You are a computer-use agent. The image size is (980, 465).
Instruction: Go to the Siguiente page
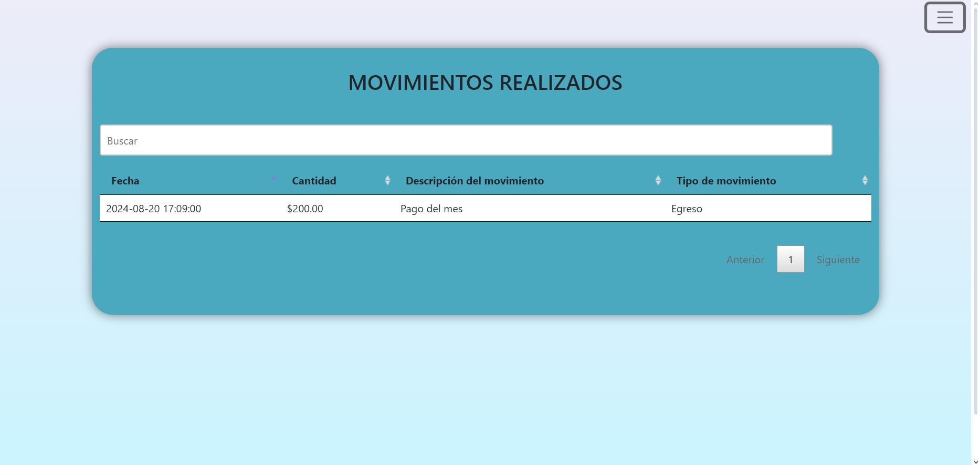[x=838, y=260]
